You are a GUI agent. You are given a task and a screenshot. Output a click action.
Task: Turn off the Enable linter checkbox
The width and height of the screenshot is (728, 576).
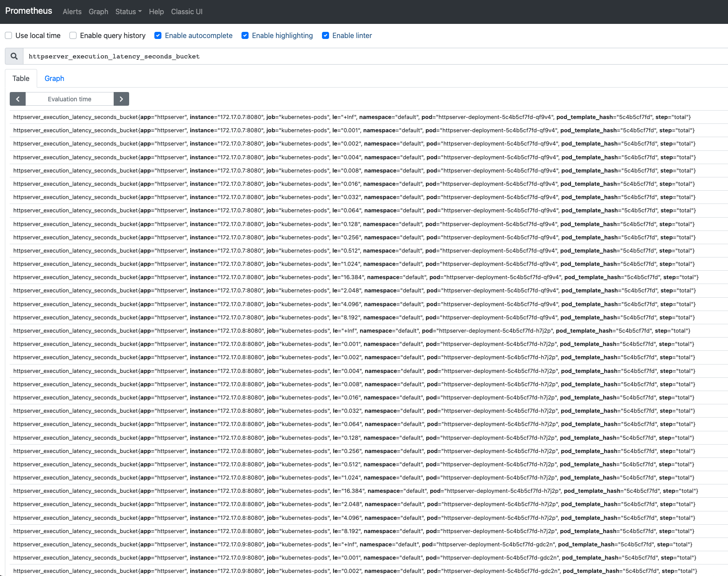coord(326,35)
